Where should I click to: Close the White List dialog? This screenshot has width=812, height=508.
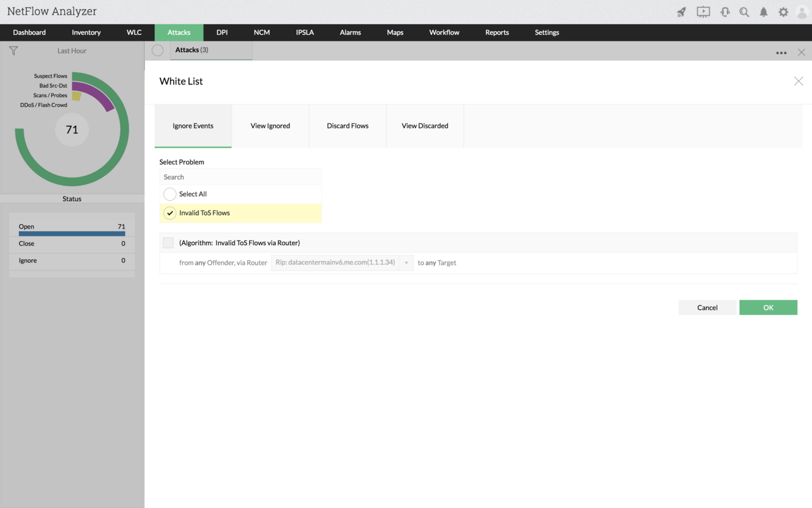[x=799, y=81]
